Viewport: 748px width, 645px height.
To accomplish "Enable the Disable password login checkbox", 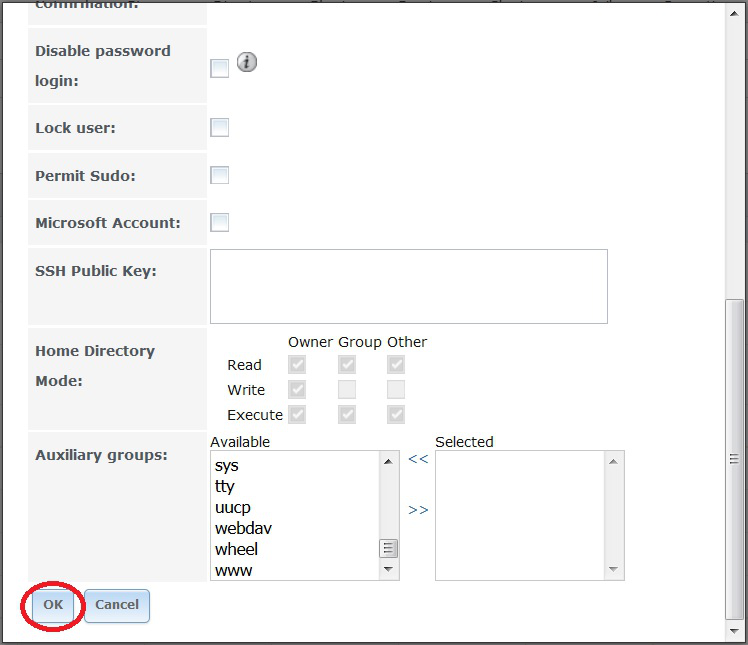I will point(220,68).
